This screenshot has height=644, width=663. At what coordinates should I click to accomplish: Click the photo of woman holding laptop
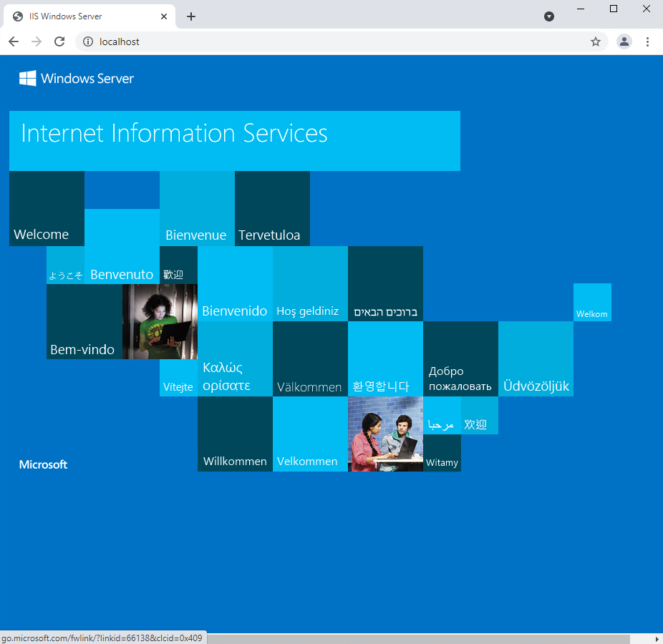point(160,321)
